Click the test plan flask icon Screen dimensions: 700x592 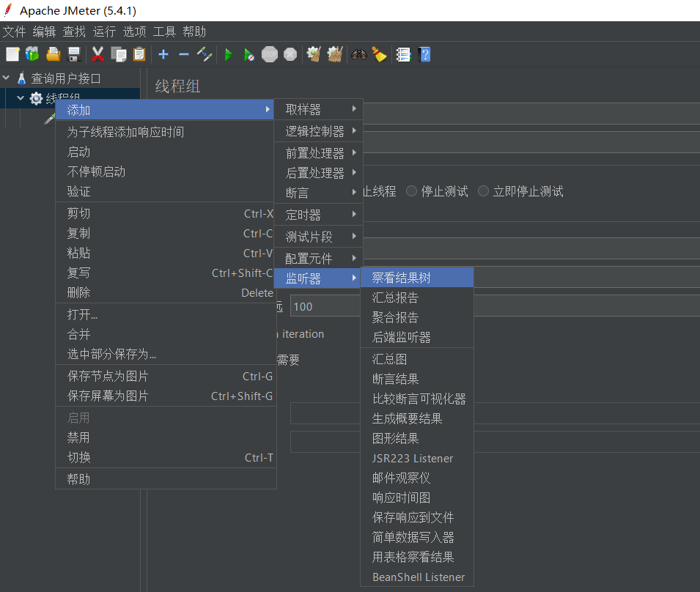point(21,78)
